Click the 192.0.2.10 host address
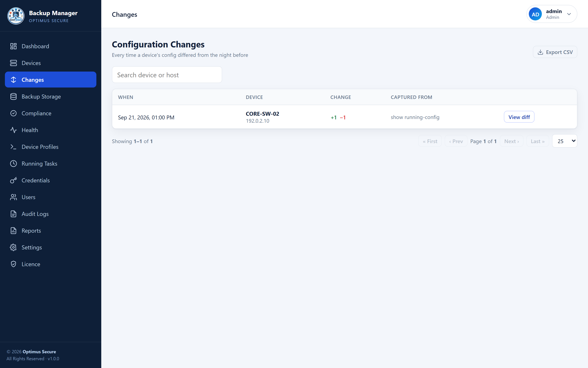 click(257, 121)
